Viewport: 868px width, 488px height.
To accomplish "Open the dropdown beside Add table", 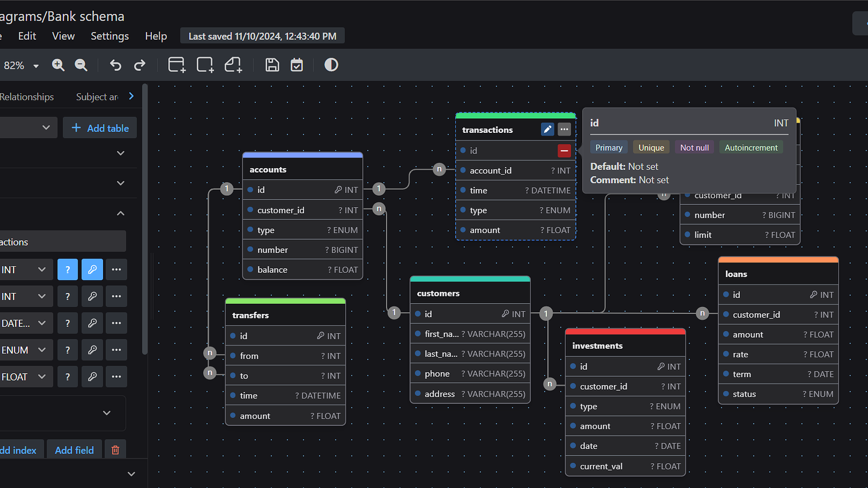I will [x=27, y=127].
